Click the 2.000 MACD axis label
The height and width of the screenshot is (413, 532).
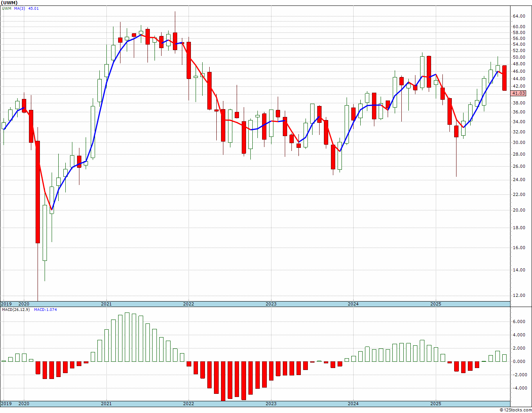click(519, 348)
